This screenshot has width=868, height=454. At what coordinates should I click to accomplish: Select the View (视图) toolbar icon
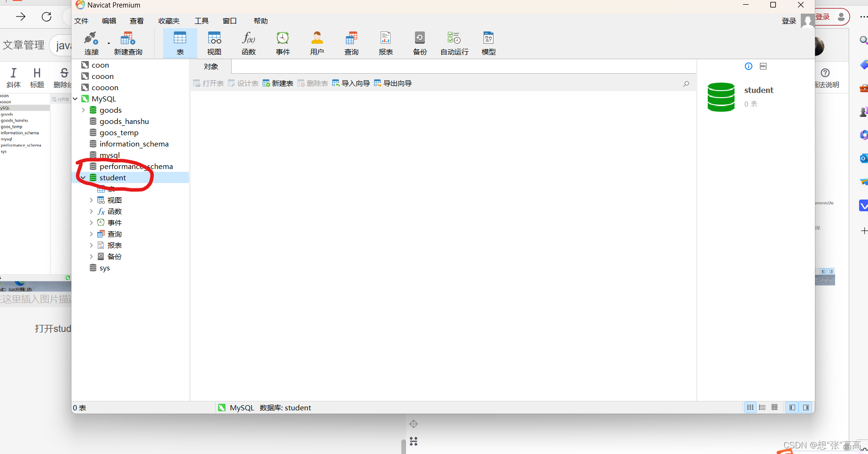[x=214, y=43]
